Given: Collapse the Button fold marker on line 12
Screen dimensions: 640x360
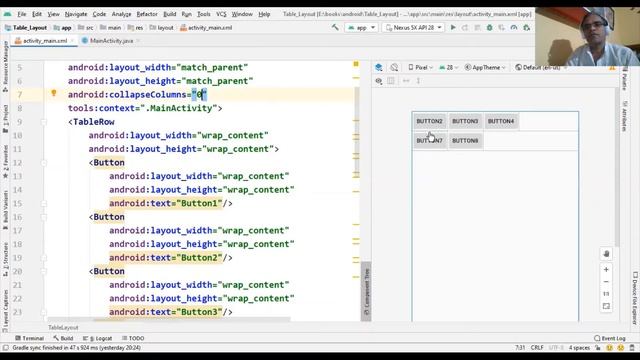Looking at the screenshot, I should pyautogui.click(x=44, y=163).
